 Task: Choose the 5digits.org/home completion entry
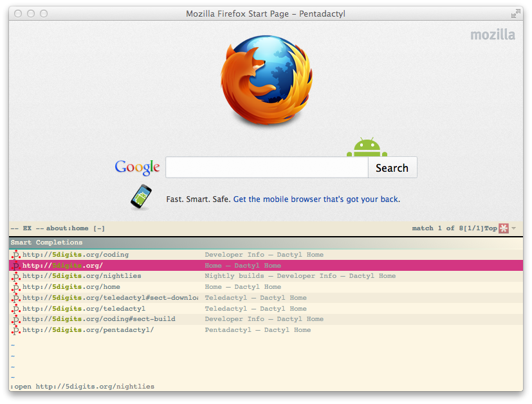pyautogui.click(x=266, y=287)
